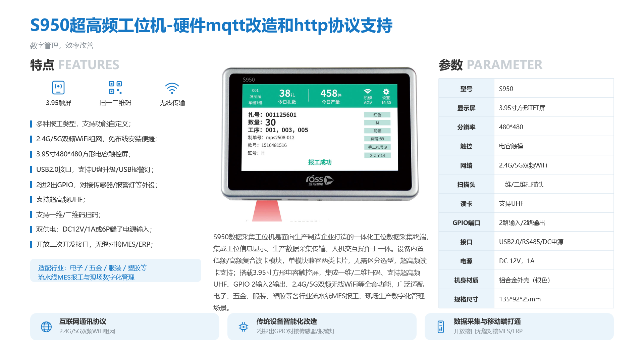The width and height of the screenshot is (644, 346).
Task: Click the 458 今日产量 counter
Action: 331,96
